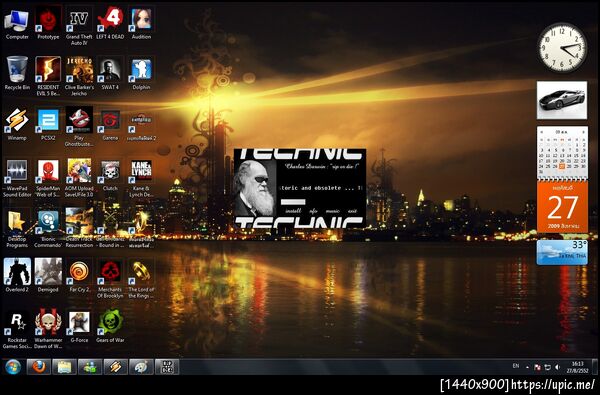Go to next month in calendar gadget
The image size is (600, 395).
584,132
